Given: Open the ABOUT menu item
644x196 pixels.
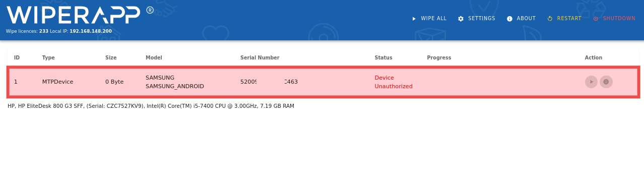Looking at the screenshot, I should (x=526, y=19).
